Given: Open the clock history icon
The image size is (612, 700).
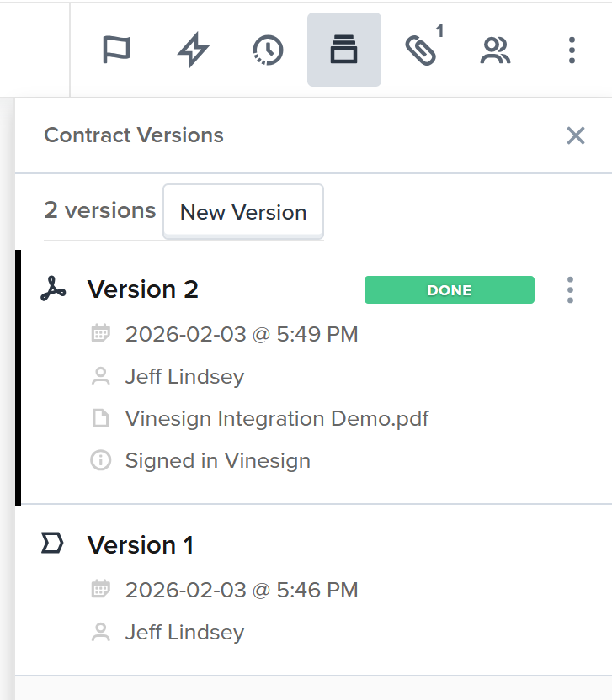Looking at the screenshot, I should [268, 50].
